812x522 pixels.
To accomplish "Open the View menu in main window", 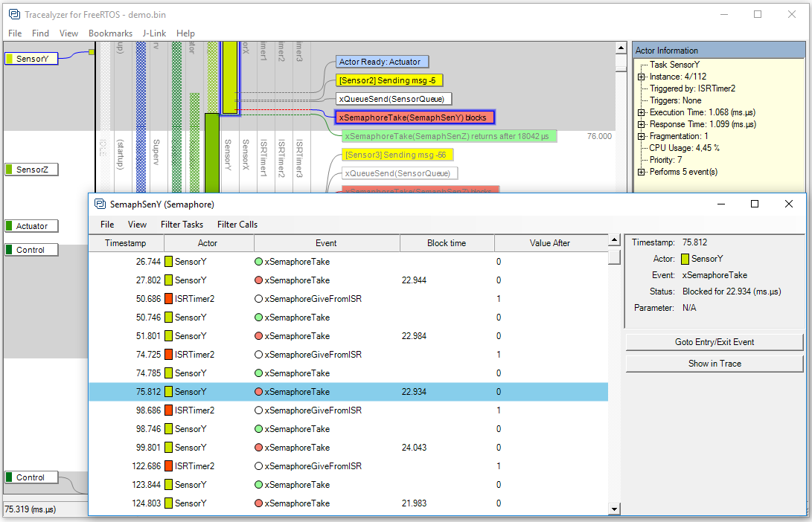I will [x=68, y=33].
